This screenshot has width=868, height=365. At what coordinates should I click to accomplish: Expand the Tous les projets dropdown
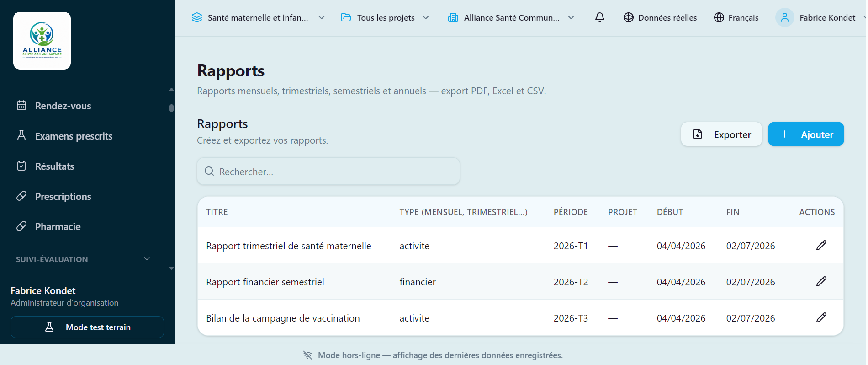(x=385, y=17)
